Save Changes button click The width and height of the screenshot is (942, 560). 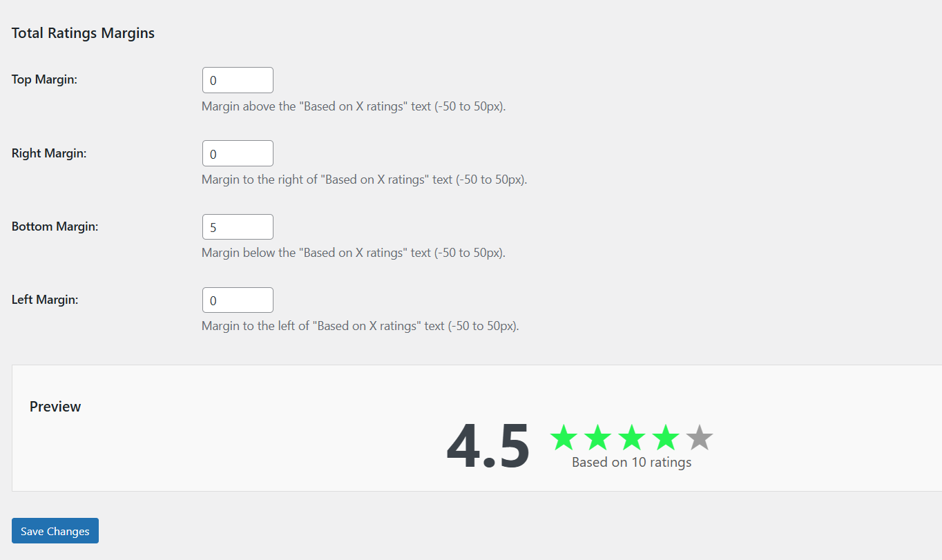[55, 531]
